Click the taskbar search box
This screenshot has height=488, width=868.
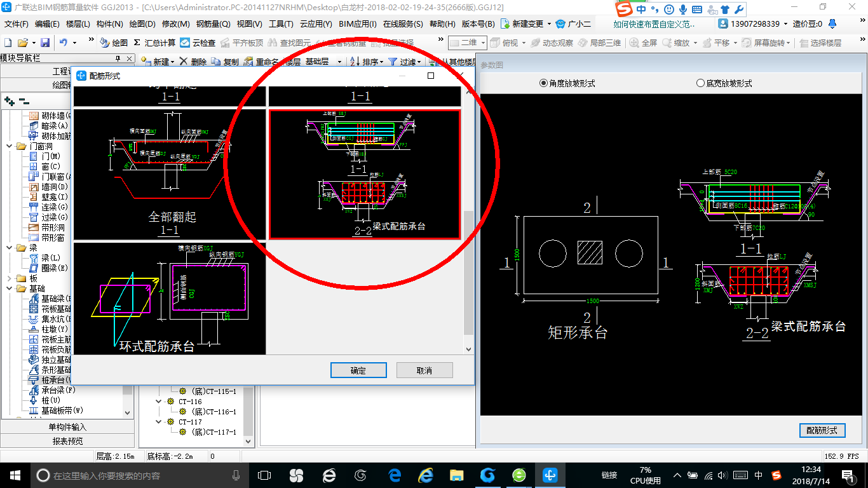[139, 475]
